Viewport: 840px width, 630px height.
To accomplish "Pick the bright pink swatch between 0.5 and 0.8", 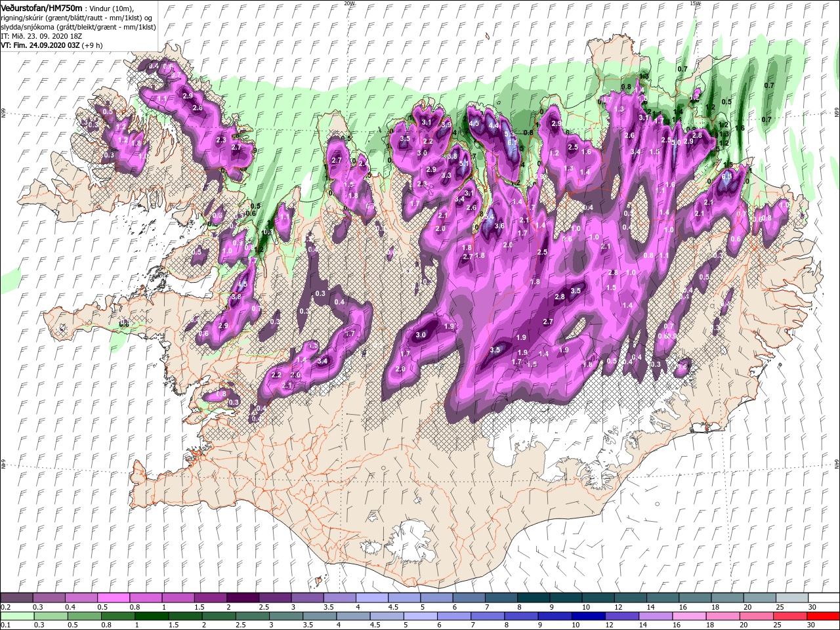I will click(113, 597).
